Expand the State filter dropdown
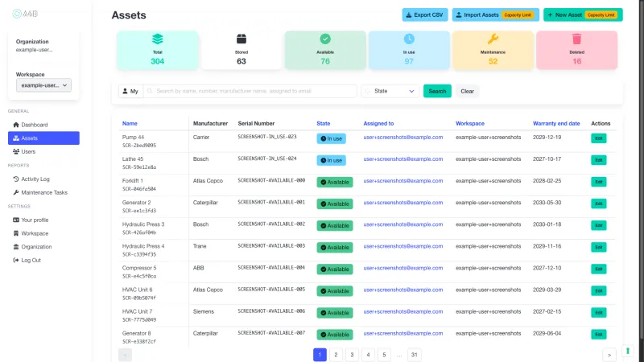644x362 pixels. (390, 91)
